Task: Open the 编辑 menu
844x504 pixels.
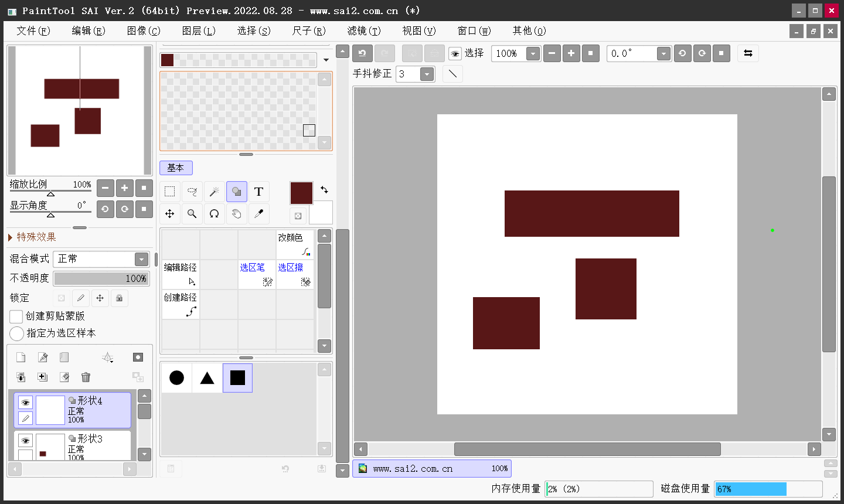Action: (x=89, y=30)
